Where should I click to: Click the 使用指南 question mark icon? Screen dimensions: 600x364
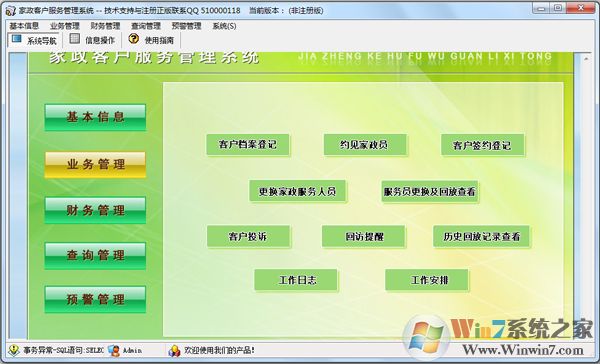134,39
